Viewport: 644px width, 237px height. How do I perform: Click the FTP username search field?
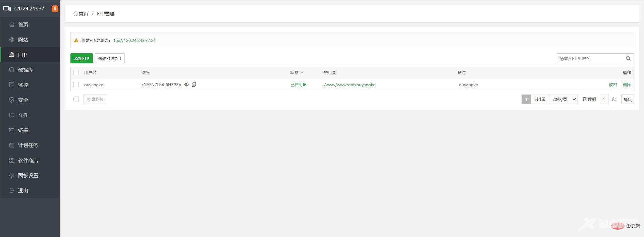590,58
